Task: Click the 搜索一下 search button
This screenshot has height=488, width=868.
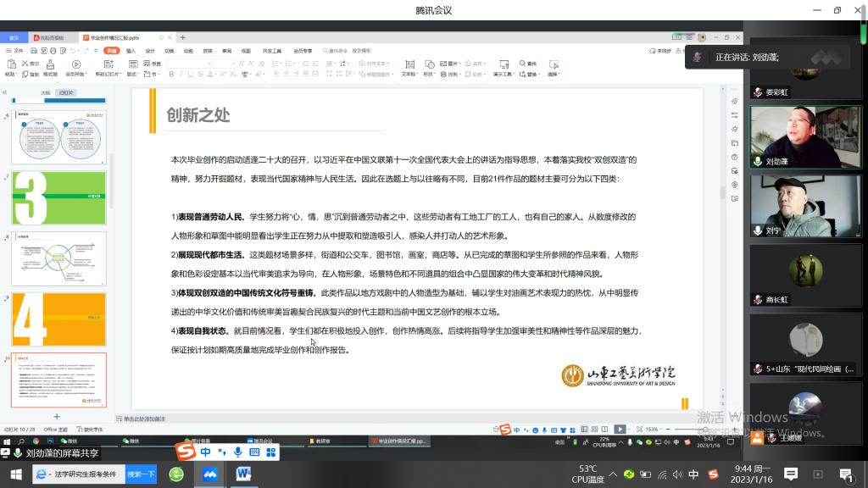Action: 141,474
